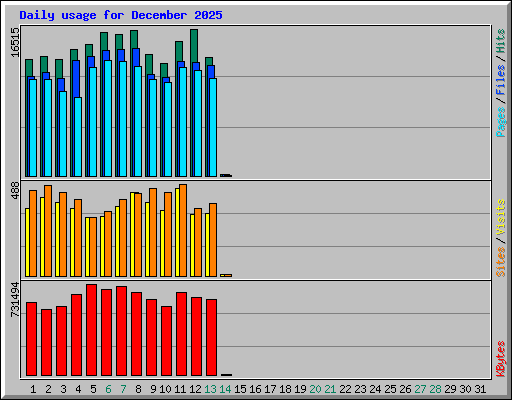Click day 29 on the x-axis

tap(450, 389)
